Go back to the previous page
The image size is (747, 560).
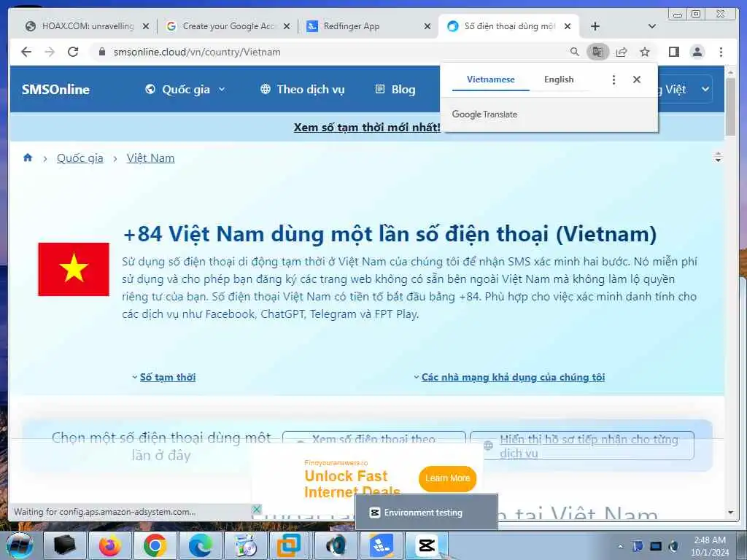point(26,52)
